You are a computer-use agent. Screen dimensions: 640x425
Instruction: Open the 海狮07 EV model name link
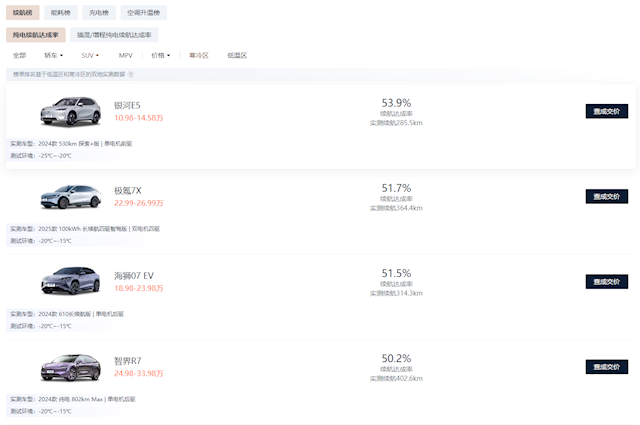(134, 276)
